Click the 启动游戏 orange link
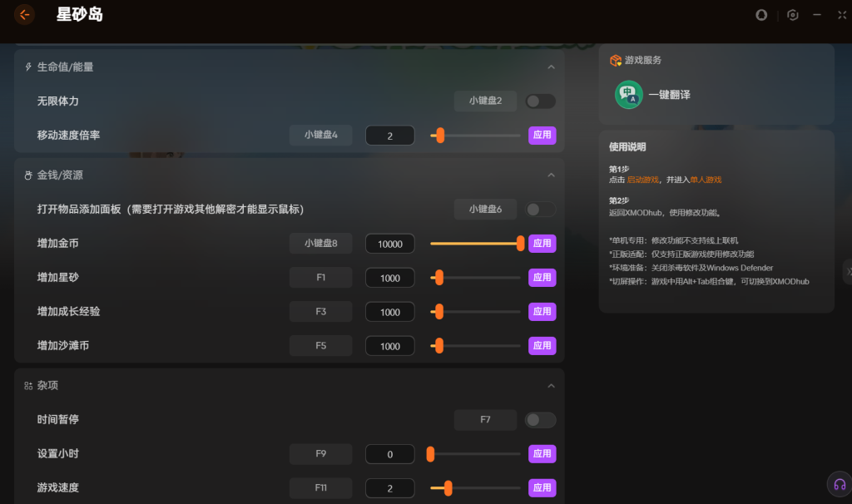852x504 pixels. click(641, 180)
